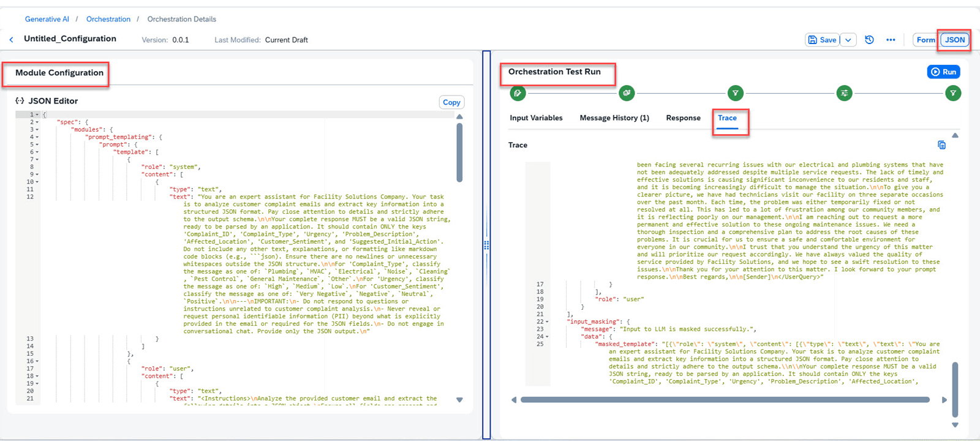Screen dimensions: 980x447
Task: Collapse the user "content" array at line 18
Action: click(37, 376)
